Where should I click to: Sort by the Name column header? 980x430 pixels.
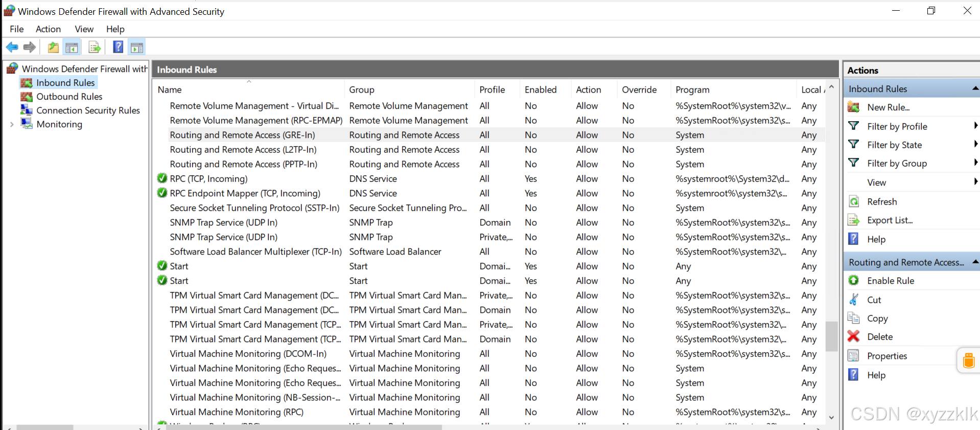(x=249, y=89)
